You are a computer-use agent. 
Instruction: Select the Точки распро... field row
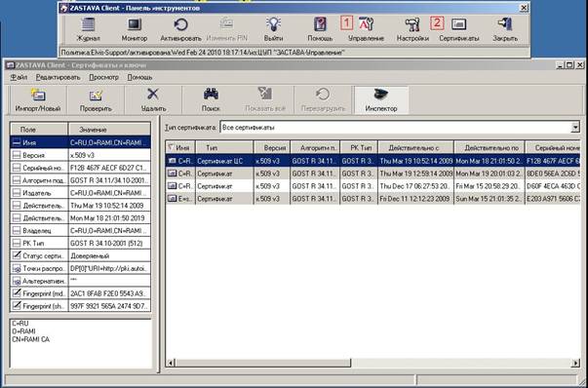(80, 268)
